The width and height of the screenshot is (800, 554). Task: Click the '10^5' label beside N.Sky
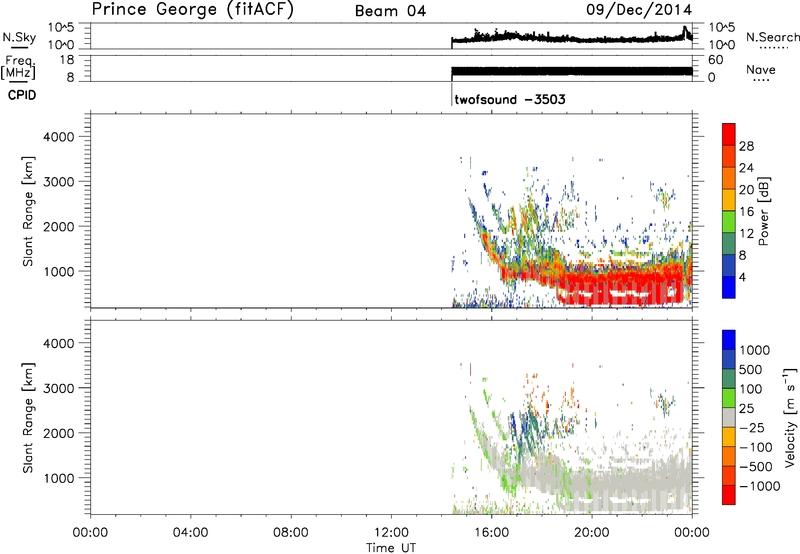62,28
